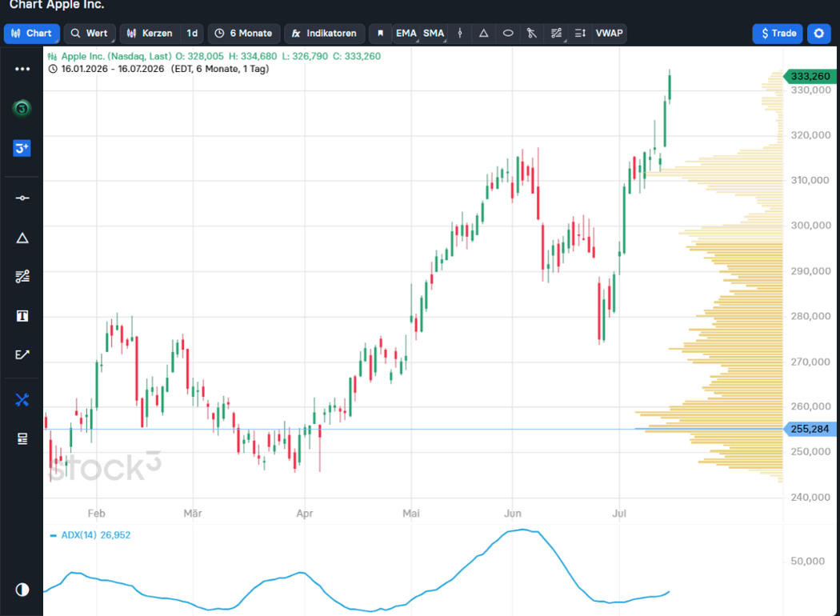Click the 50,000 label on ADX axis
Screen dimensions: 840x616
tap(807, 561)
